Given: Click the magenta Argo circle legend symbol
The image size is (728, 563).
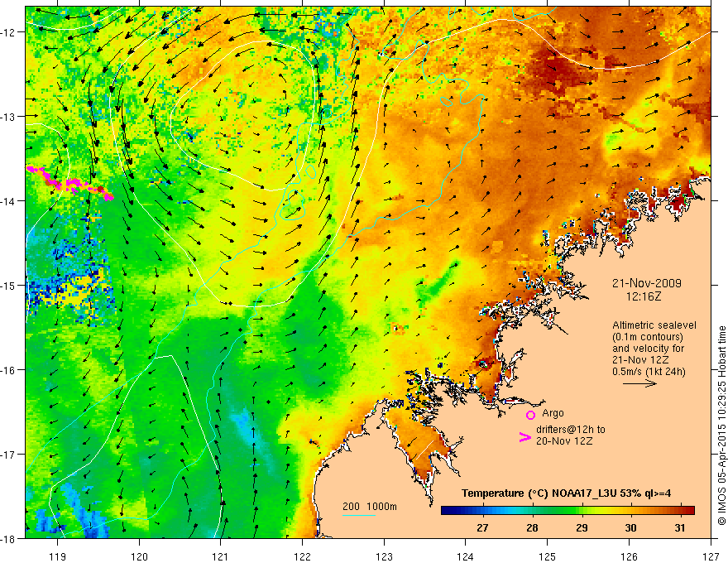Looking at the screenshot, I should (530, 415).
